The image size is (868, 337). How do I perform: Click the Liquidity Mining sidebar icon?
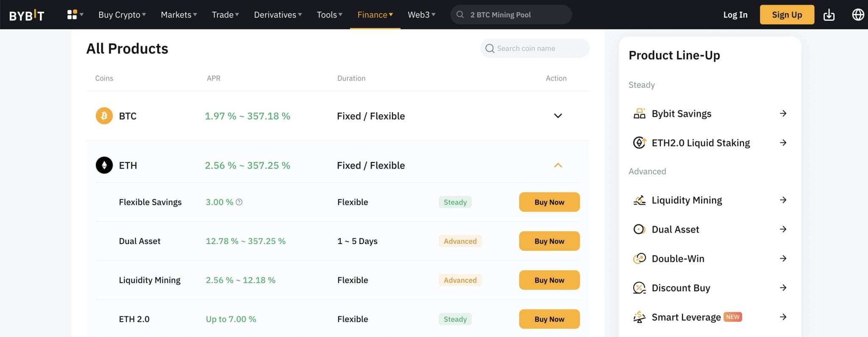[x=639, y=200]
